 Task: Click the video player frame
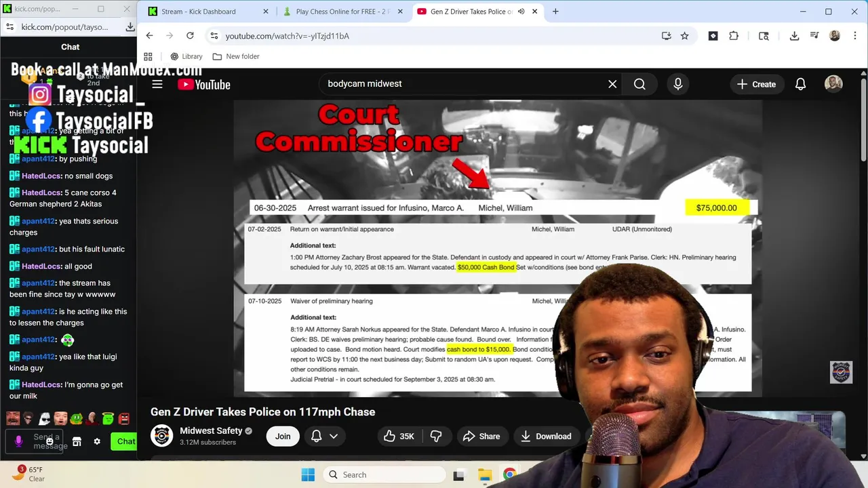(x=498, y=248)
